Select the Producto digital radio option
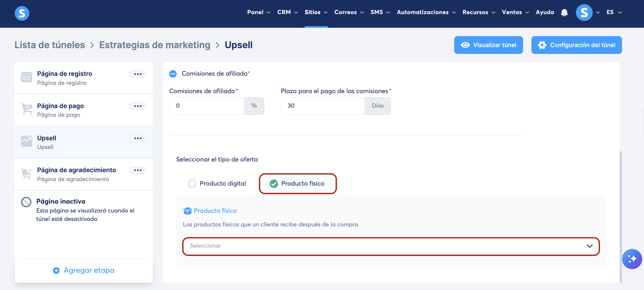The width and height of the screenshot is (644, 290). pyautogui.click(x=192, y=184)
